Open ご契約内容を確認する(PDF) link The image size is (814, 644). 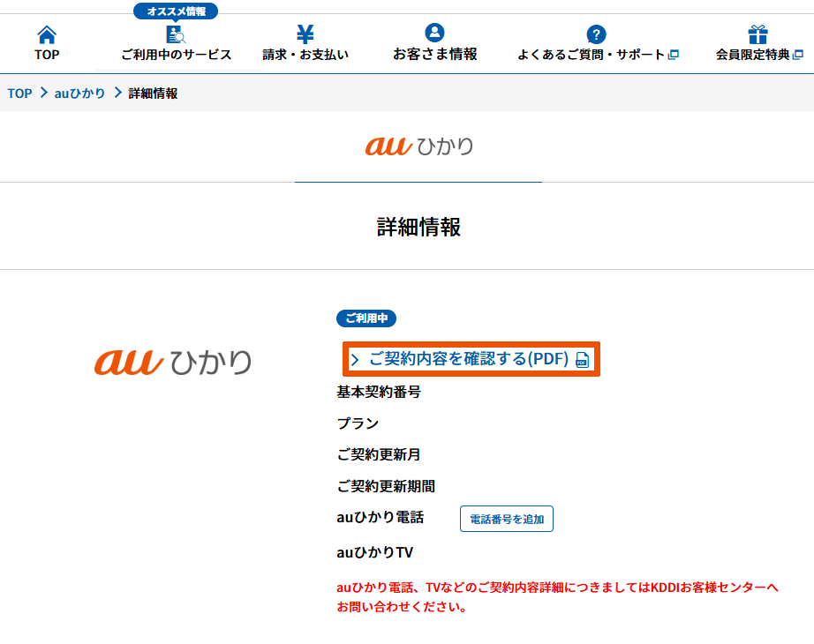pyautogui.click(x=469, y=358)
